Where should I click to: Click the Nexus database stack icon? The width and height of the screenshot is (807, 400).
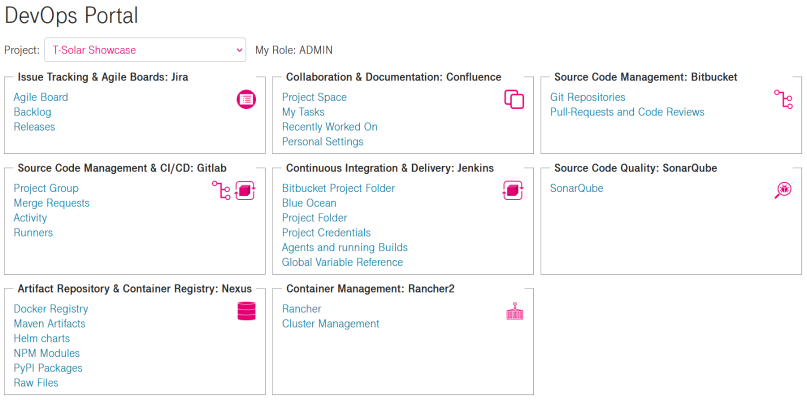coord(247,311)
